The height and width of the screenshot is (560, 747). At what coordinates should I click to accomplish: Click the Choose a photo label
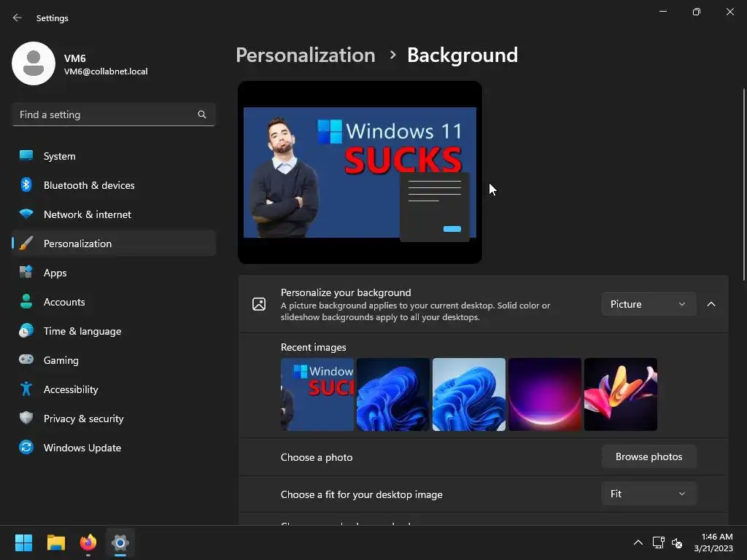(317, 457)
